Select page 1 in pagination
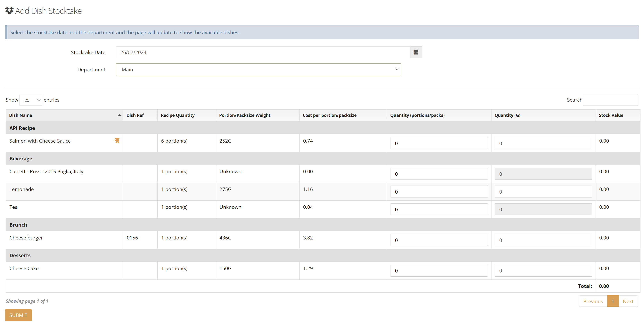 pyautogui.click(x=613, y=301)
